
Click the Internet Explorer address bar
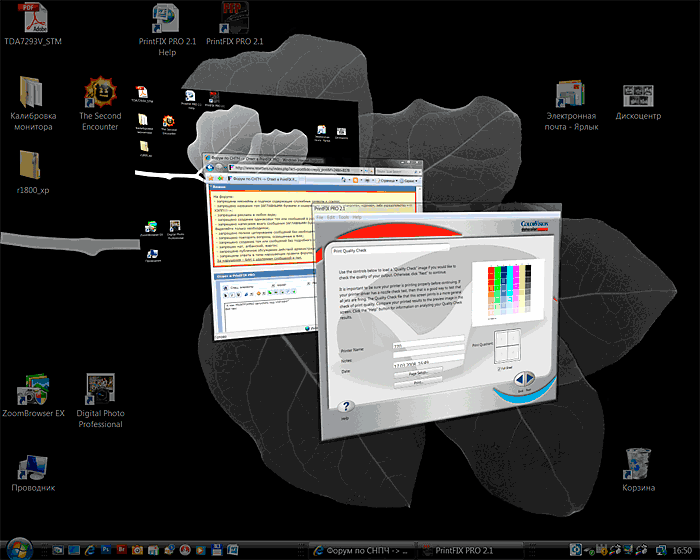300,169
